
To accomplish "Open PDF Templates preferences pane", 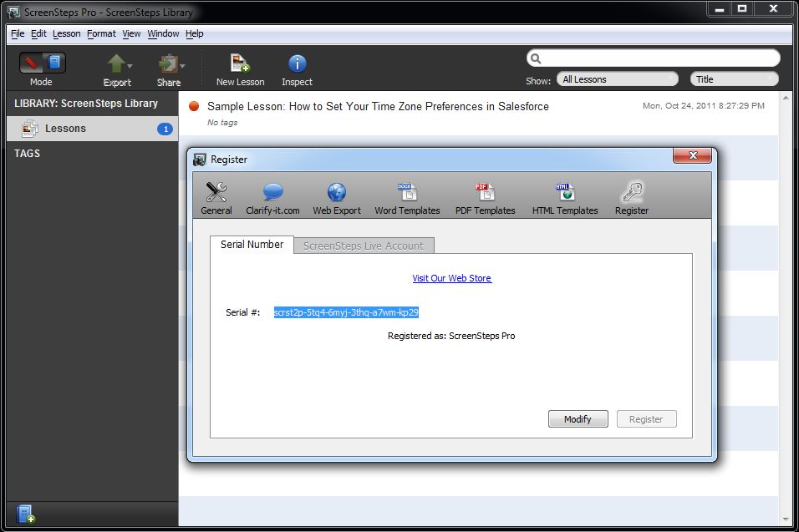I will point(485,198).
